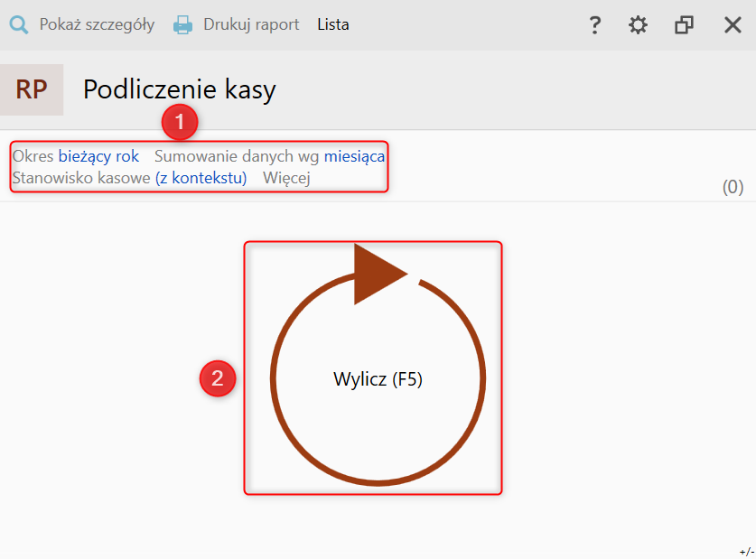Click the printer icon
This screenshot has width=756, height=559.
click(x=182, y=24)
